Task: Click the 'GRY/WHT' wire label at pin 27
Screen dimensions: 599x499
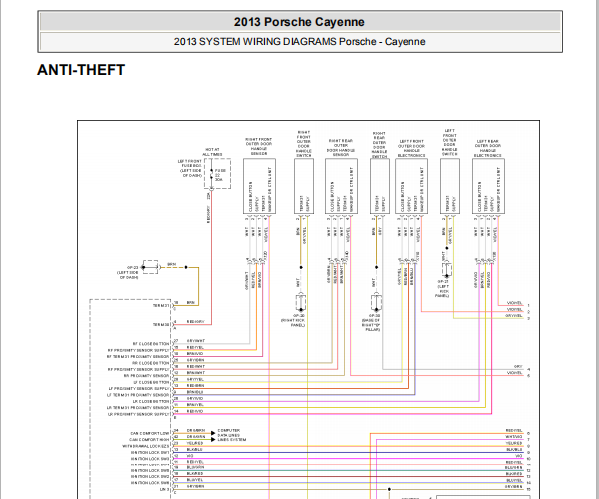Action: click(196, 341)
